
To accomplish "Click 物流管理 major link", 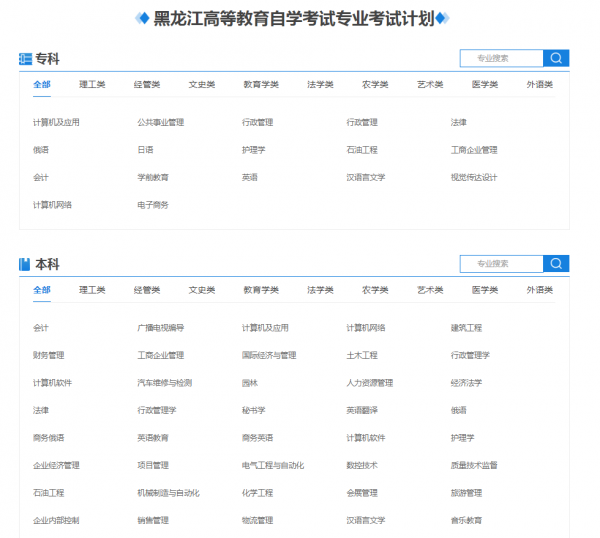I will tap(258, 521).
